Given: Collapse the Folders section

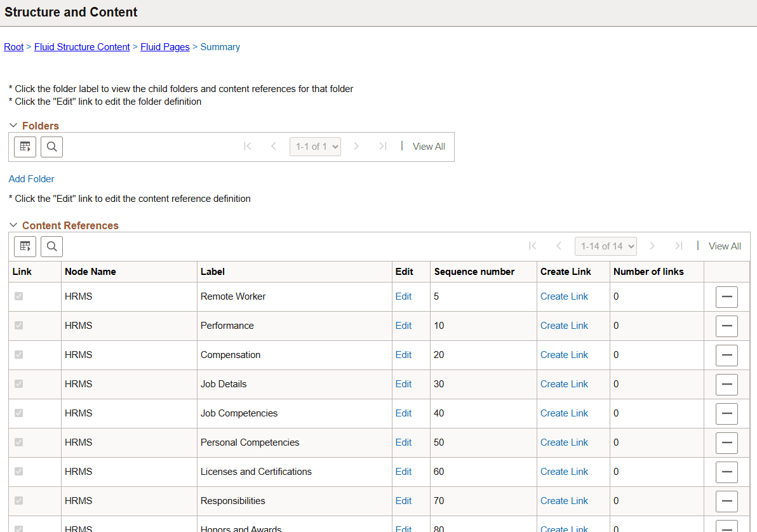Looking at the screenshot, I should coord(13,125).
